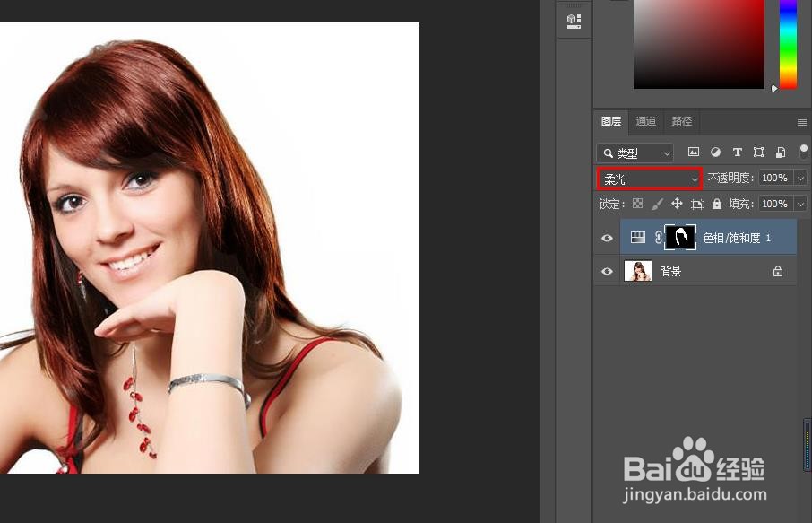Filter layers by pixel image type
The image size is (812, 523).
694,152
